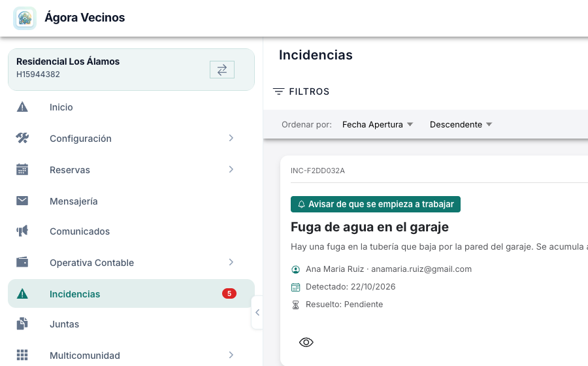Click the Resuelto: Pendiente status text
This screenshot has width=588, height=366.
click(344, 305)
